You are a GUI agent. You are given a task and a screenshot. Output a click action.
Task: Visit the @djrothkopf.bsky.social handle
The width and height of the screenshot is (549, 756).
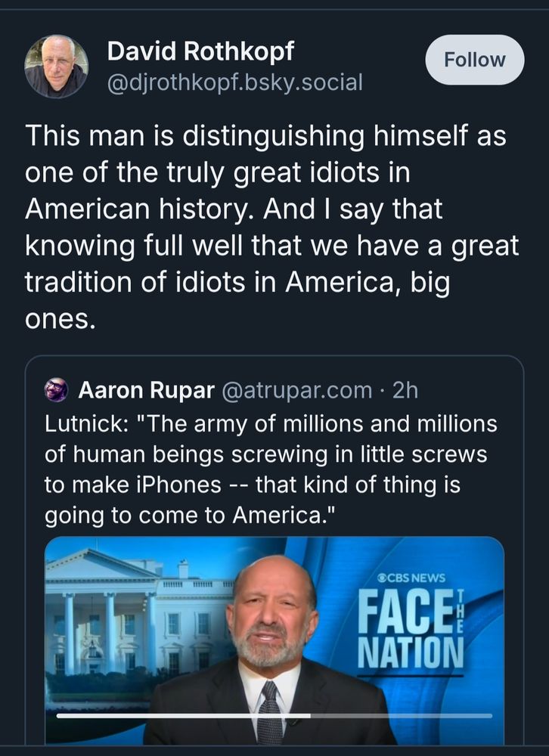tap(235, 82)
